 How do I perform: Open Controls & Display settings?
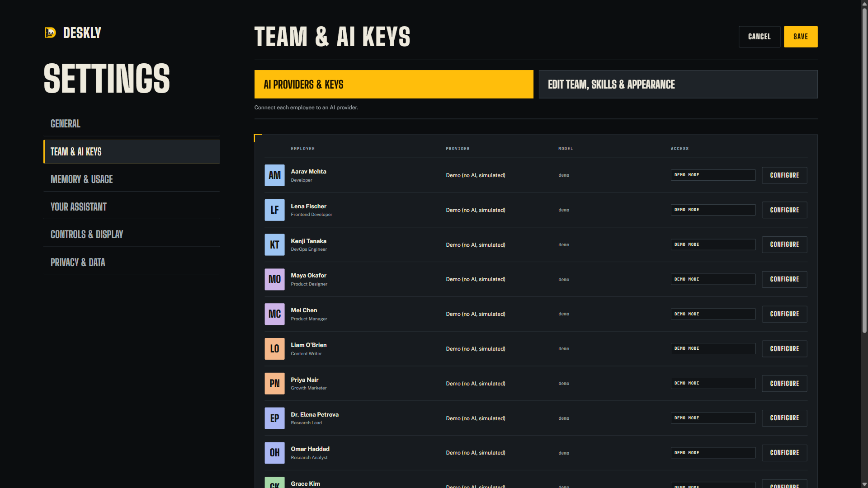click(132, 235)
